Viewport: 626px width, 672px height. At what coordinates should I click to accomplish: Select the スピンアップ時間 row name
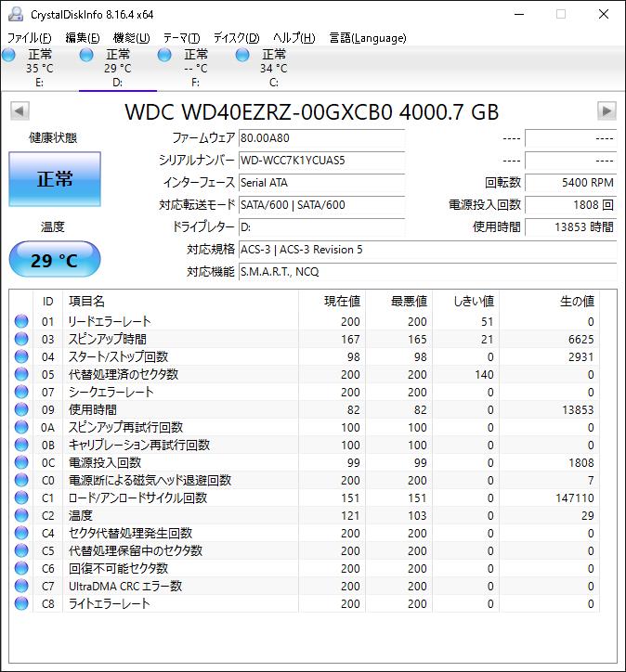point(108,339)
